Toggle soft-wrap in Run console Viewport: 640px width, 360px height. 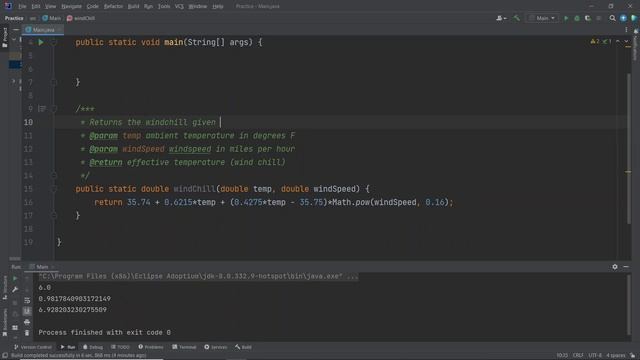[27, 300]
